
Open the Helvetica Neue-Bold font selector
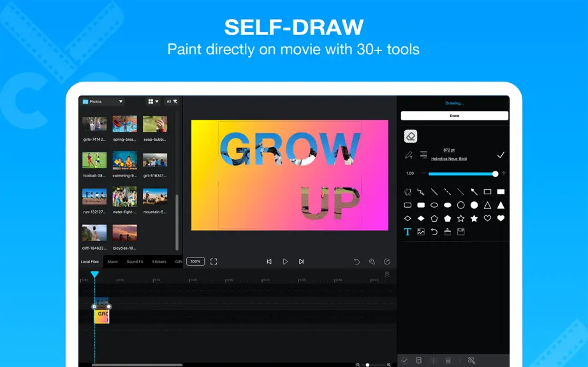(x=449, y=159)
